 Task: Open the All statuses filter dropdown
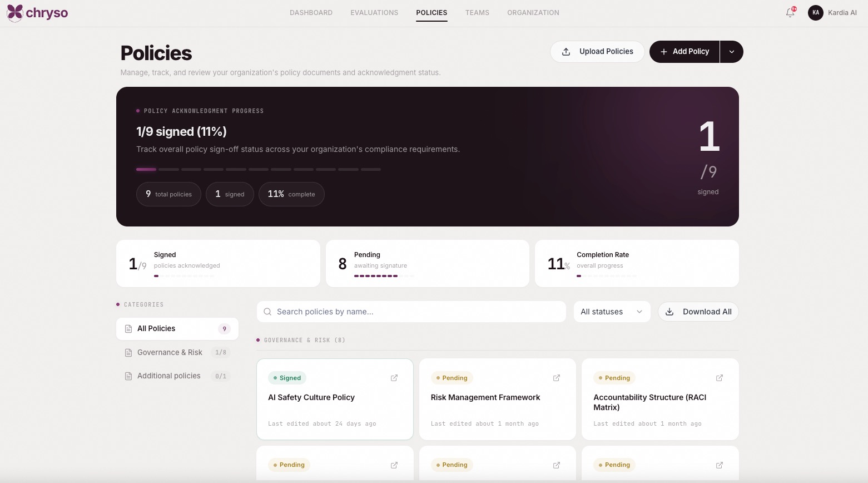611,312
